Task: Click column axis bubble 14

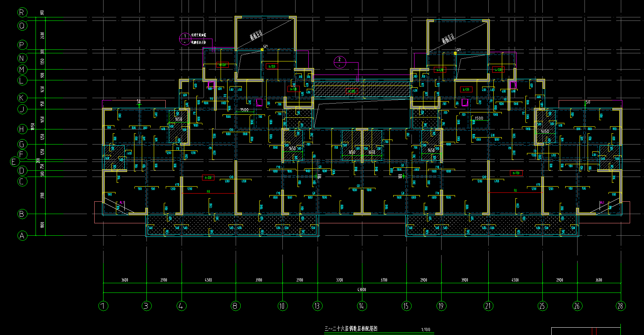Action: (x=362, y=306)
